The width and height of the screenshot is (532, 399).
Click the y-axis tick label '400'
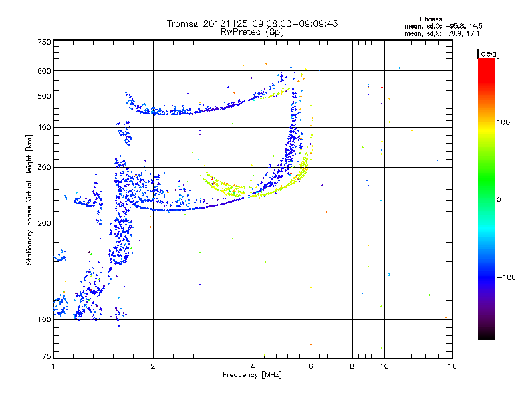click(44, 128)
